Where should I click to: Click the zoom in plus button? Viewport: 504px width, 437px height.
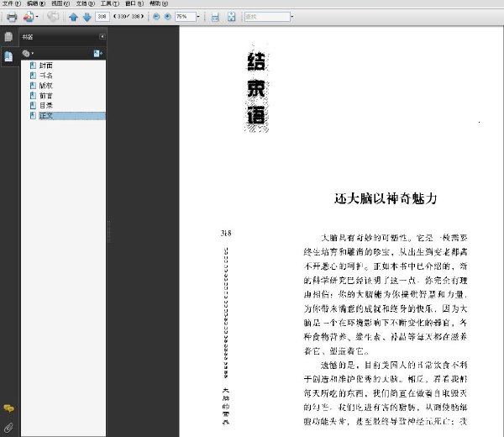coord(167,17)
